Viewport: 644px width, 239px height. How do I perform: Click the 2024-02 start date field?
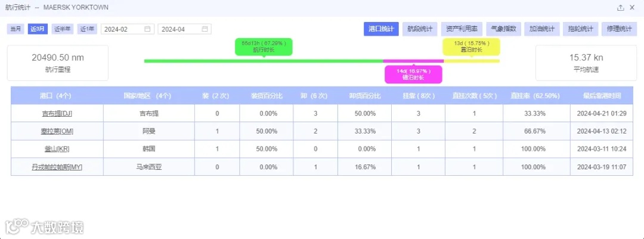click(x=128, y=29)
